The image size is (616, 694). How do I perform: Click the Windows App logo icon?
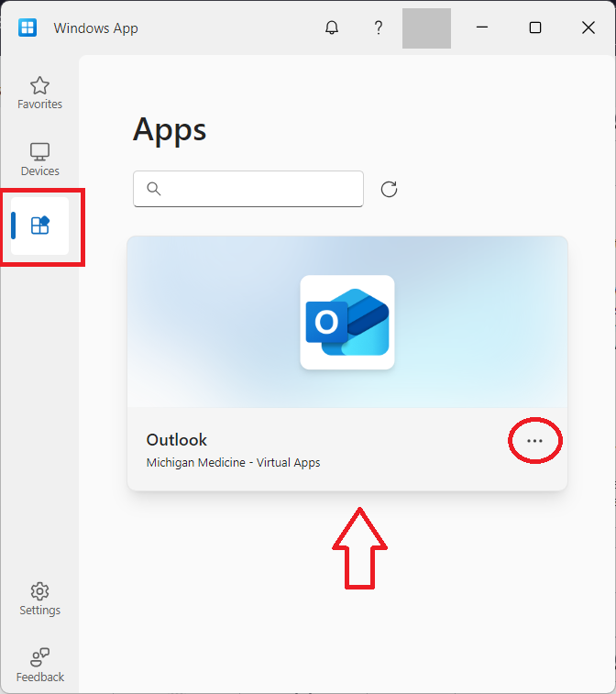(27, 28)
